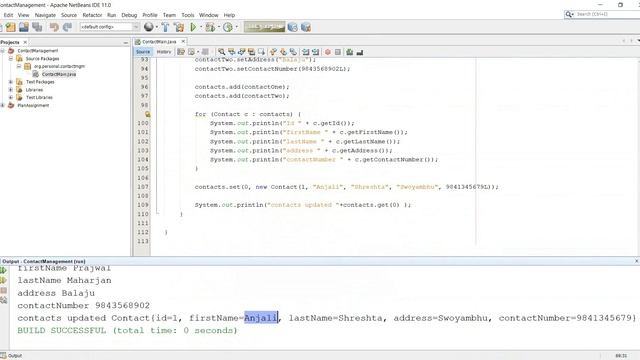This screenshot has width=640, height=360.
Task: Switch to History view button
Action: coord(164,52)
